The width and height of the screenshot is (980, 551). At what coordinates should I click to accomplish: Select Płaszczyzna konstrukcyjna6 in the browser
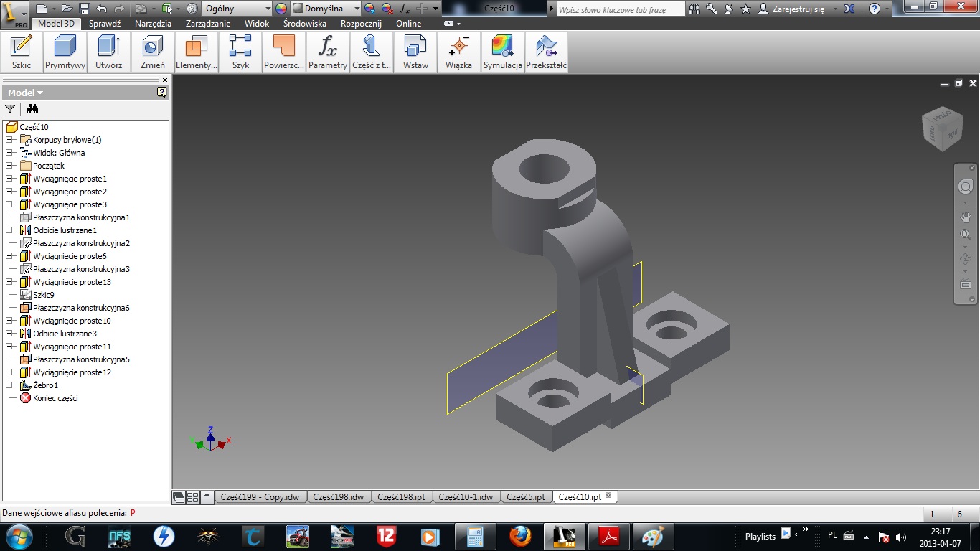coord(81,308)
